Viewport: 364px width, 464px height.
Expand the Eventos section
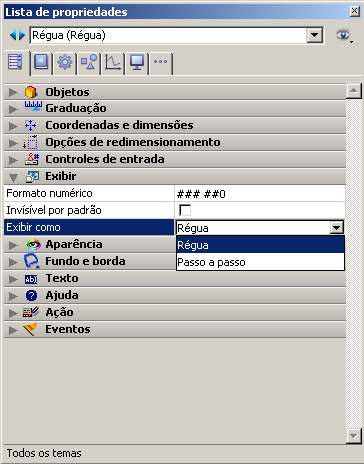pyautogui.click(x=13, y=330)
